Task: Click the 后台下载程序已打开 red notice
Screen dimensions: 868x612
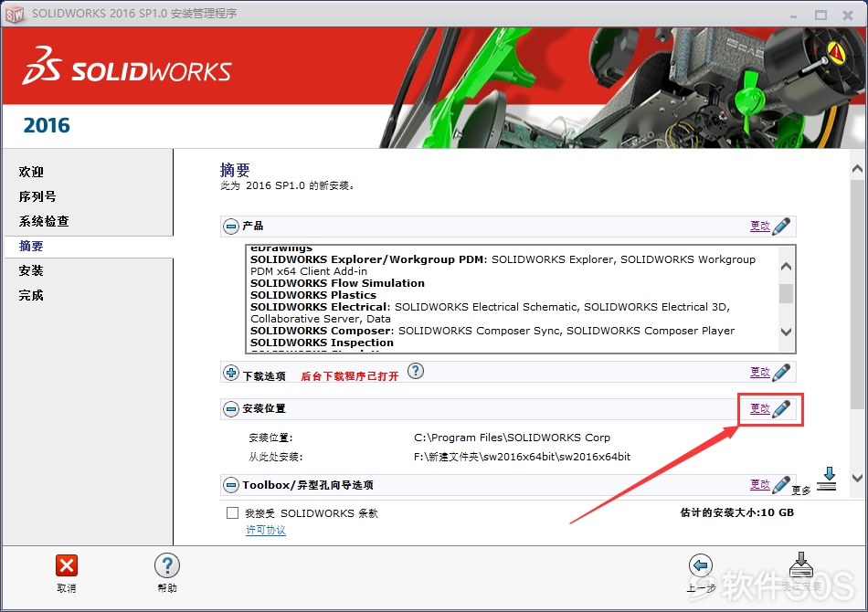Action: pyautogui.click(x=349, y=376)
